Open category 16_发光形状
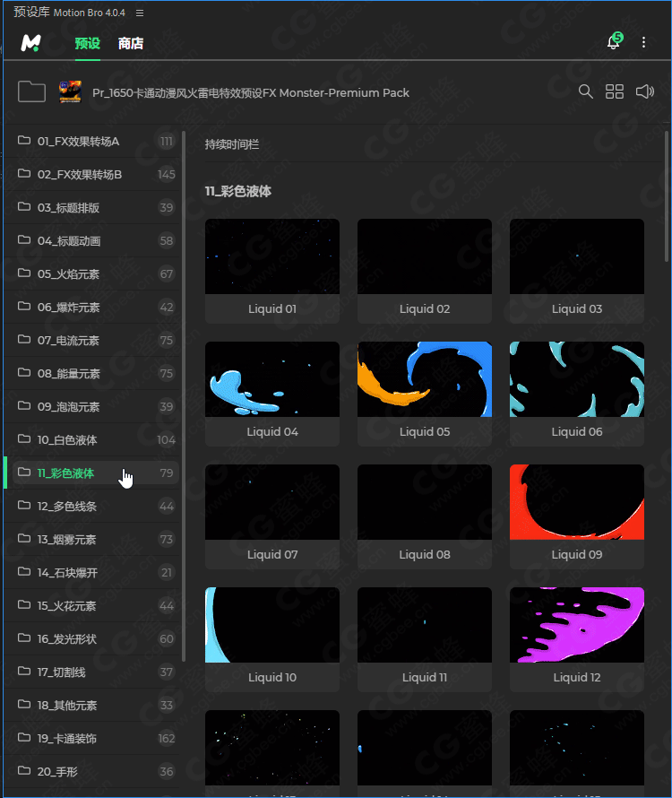The image size is (672, 798). 92,638
